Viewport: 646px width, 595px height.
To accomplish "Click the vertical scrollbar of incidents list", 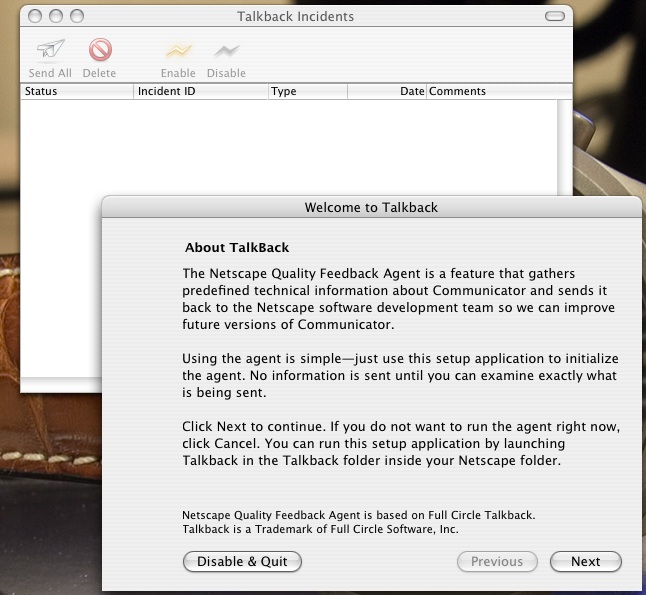I will pos(565,148).
